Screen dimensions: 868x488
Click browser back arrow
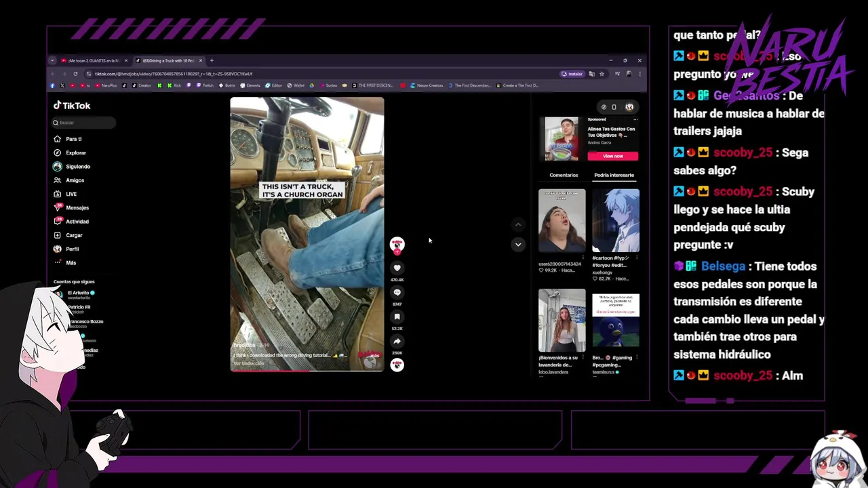(53, 73)
